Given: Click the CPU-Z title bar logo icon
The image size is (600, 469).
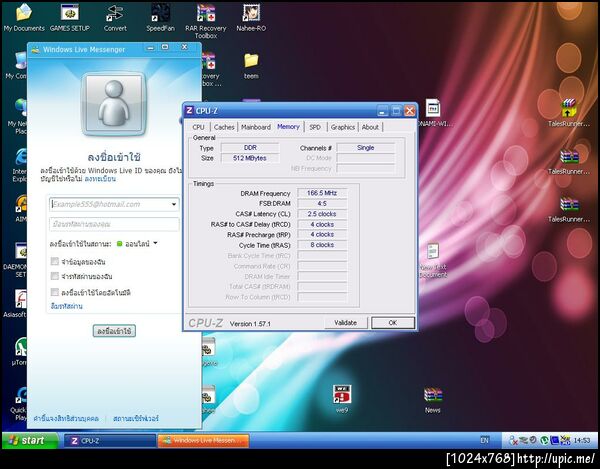Looking at the screenshot, I should pyautogui.click(x=189, y=111).
